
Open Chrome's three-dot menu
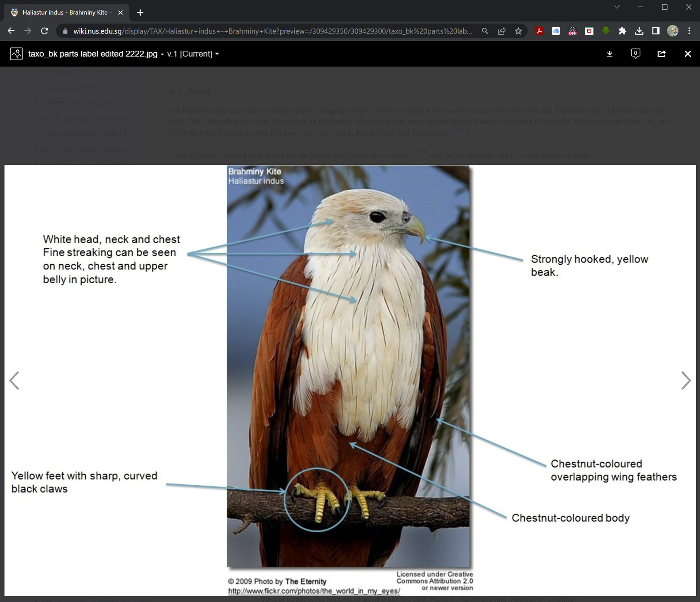pos(689,31)
